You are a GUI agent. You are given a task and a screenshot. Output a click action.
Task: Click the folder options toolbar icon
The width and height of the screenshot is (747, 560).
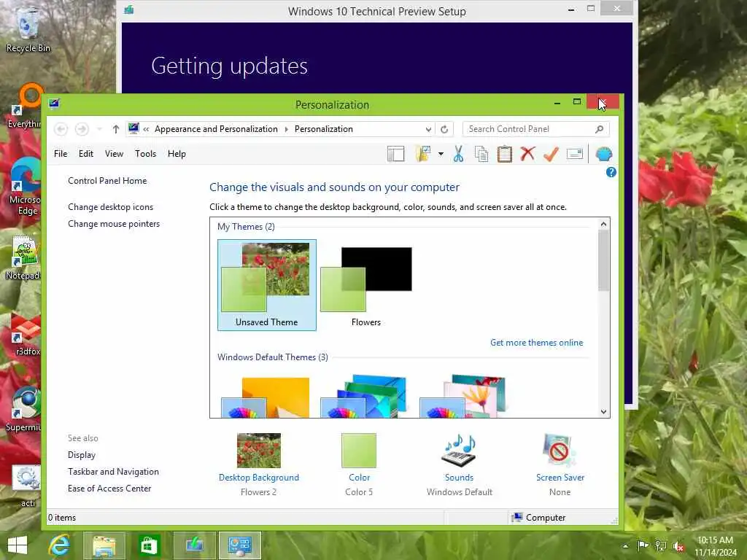[x=423, y=154]
